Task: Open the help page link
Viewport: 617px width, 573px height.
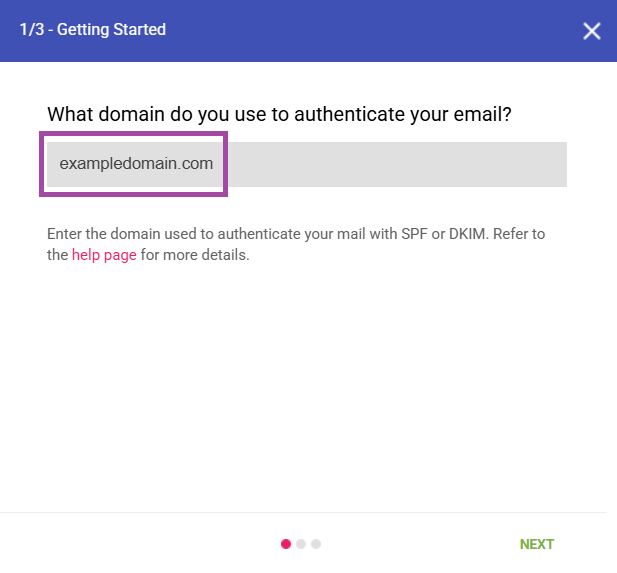Action: coord(104,255)
